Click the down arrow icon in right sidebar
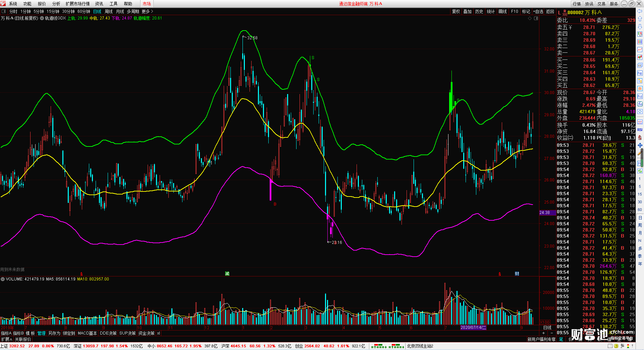This screenshot has height=350, width=644. [x=640, y=27]
